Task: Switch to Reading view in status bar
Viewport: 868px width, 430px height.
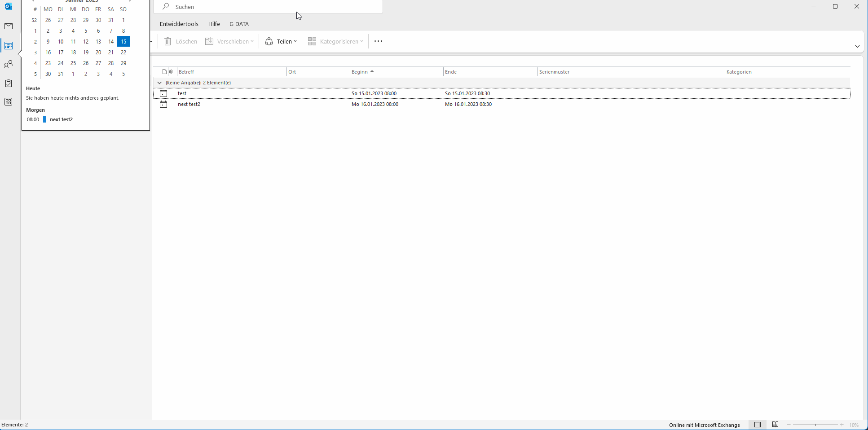Action: pyautogui.click(x=775, y=425)
